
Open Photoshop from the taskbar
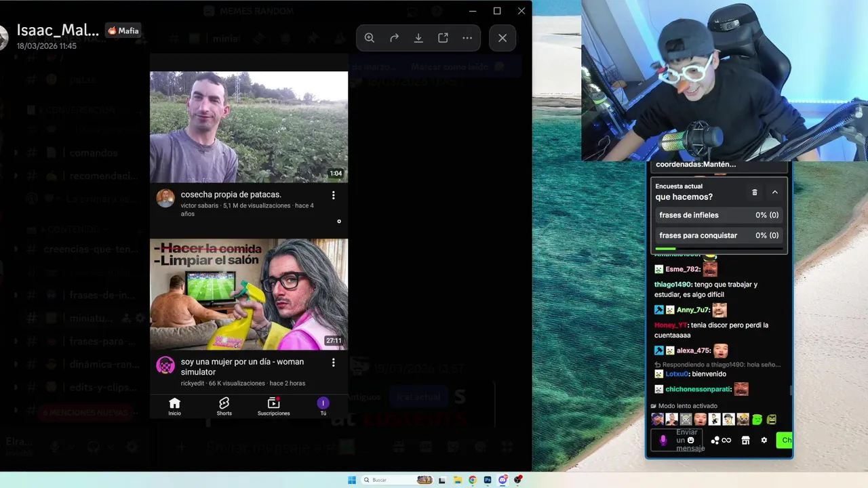coord(488,480)
